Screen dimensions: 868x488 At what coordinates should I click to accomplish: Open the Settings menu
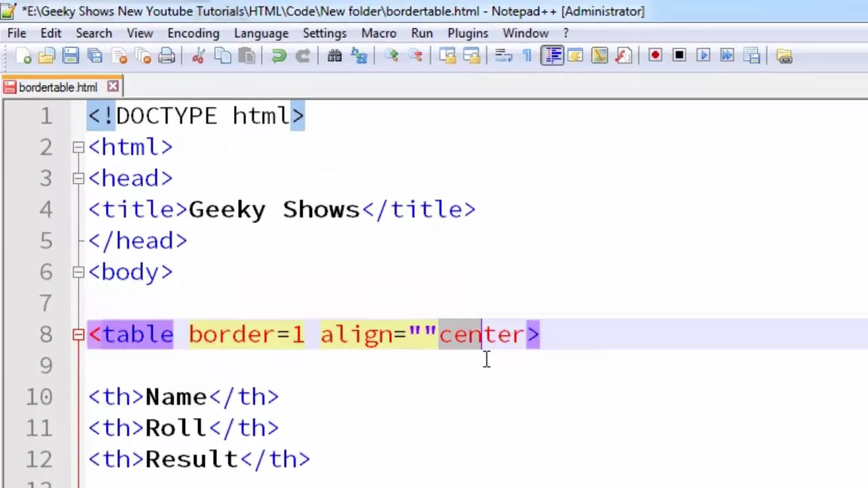[x=325, y=33]
